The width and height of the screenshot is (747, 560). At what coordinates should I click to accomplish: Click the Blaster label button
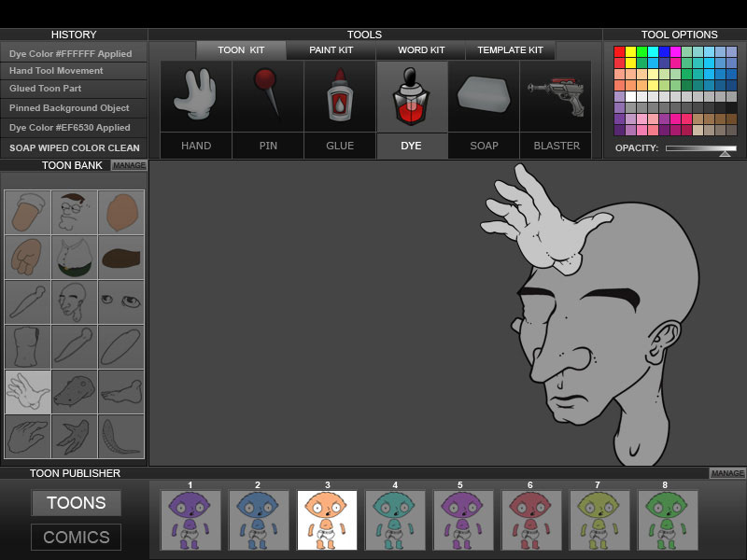[557, 146]
